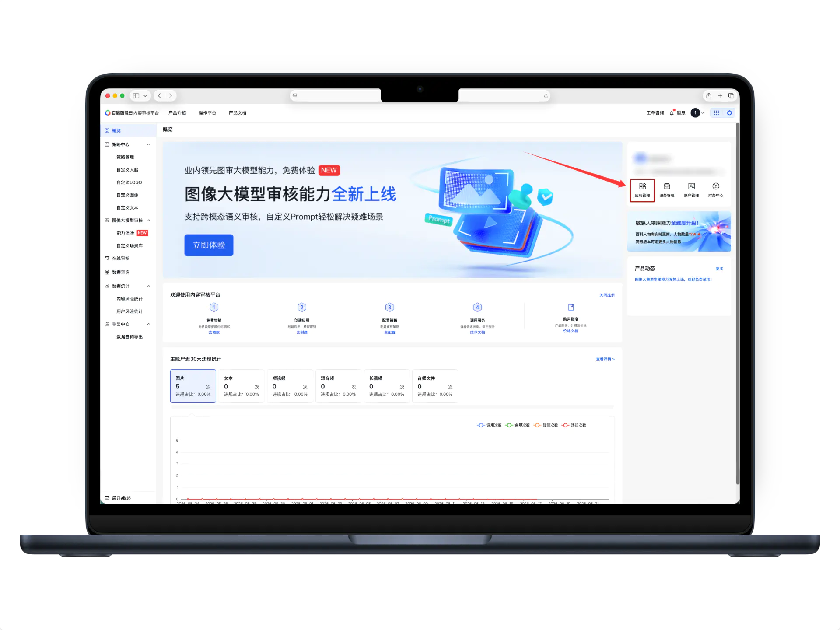Screen dimensions: 840x630
Task: Click the page reload icon in address bar
Action: (x=546, y=96)
